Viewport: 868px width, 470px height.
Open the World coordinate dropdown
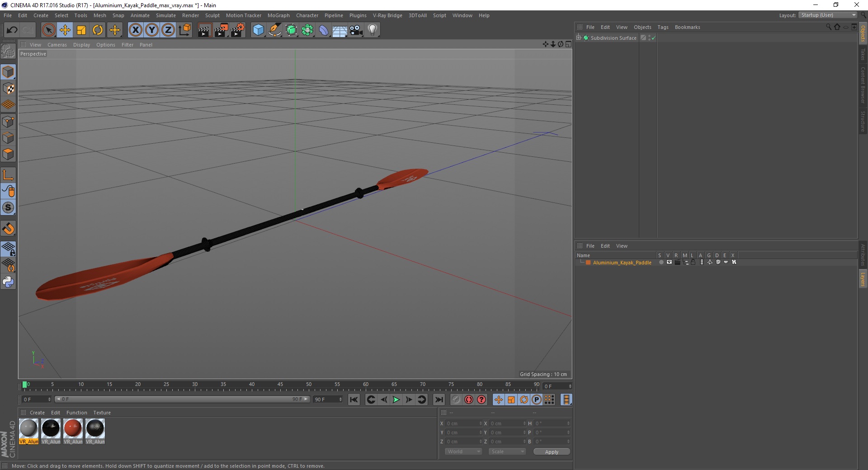pyautogui.click(x=463, y=451)
